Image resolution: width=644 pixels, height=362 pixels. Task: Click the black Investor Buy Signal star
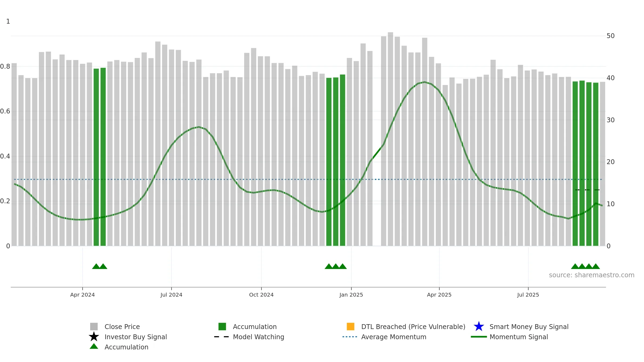click(x=94, y=337)
